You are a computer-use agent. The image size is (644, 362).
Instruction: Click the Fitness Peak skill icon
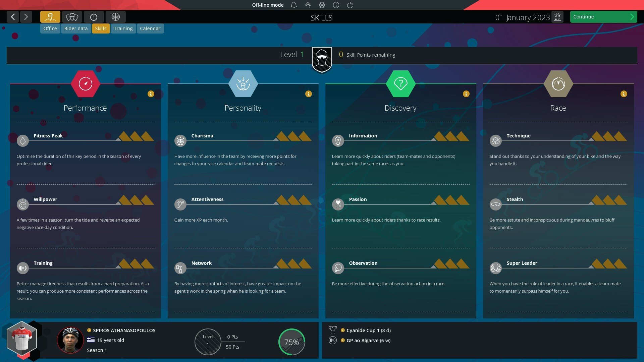[22, 140]
